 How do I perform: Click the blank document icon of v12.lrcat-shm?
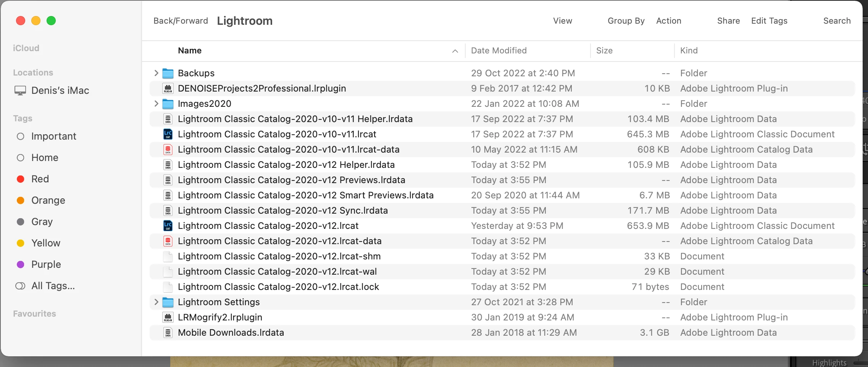coord(168,256)
